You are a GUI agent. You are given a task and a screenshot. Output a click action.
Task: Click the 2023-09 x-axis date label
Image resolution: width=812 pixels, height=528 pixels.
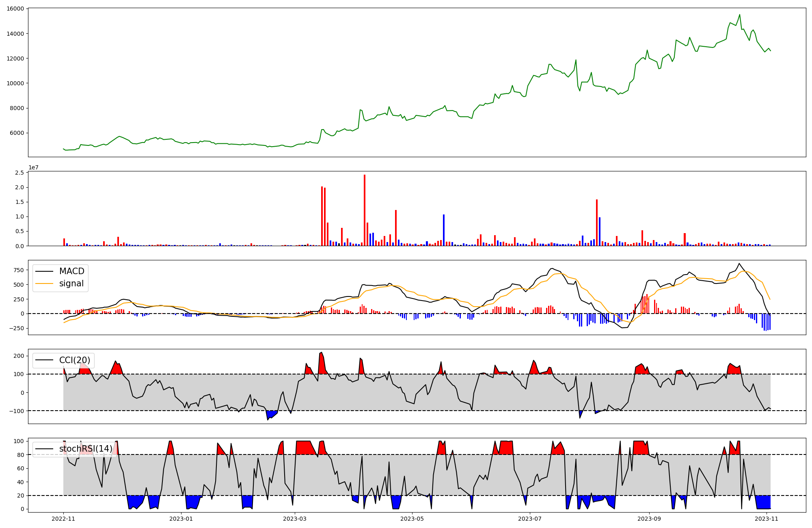pyautogui.click(x=649, y=519)
